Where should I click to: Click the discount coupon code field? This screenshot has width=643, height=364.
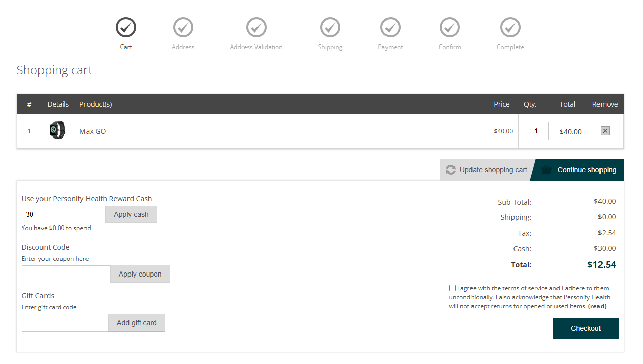point(66,274)
